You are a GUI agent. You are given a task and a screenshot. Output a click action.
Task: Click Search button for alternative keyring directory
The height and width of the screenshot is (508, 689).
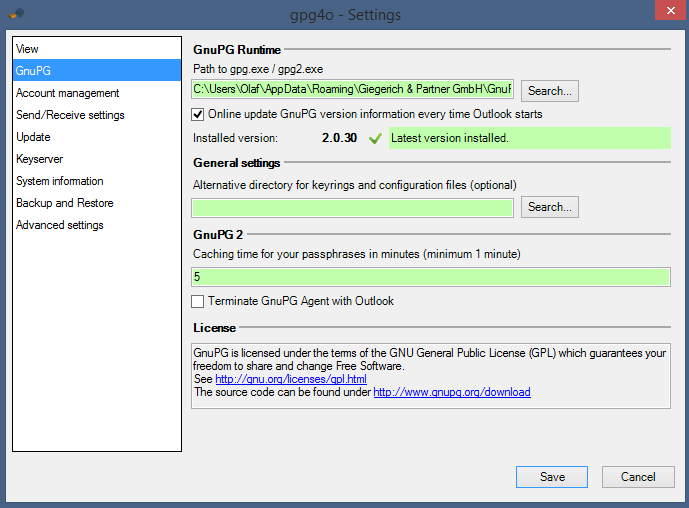550,207
